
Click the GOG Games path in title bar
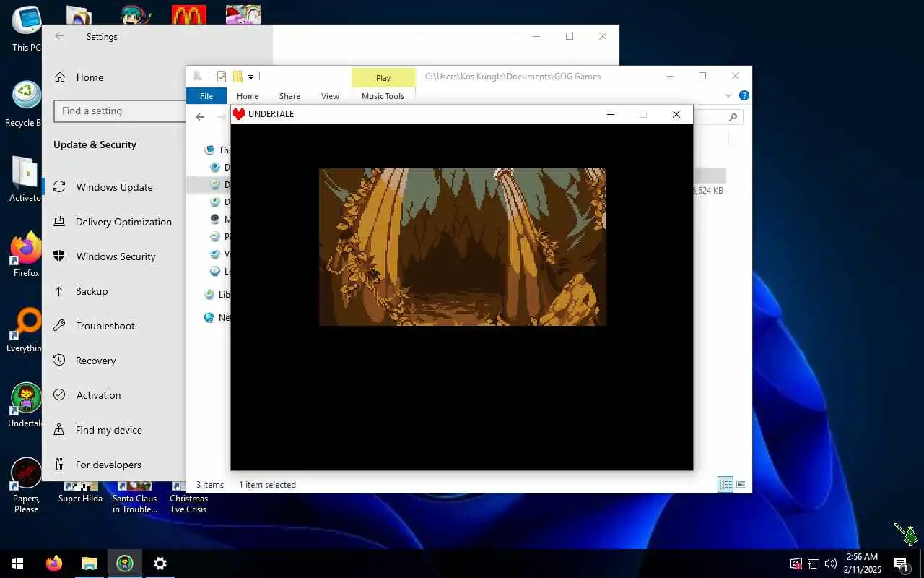click(513, 77)
